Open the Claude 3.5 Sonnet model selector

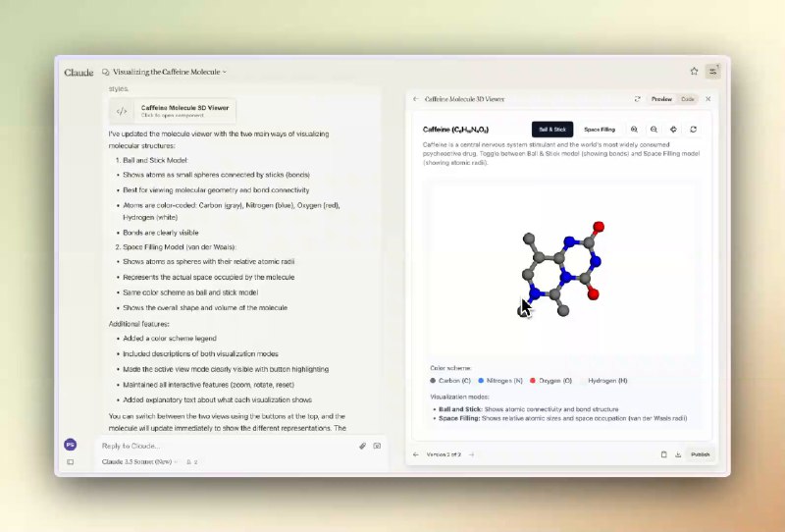tap(138, 461)
